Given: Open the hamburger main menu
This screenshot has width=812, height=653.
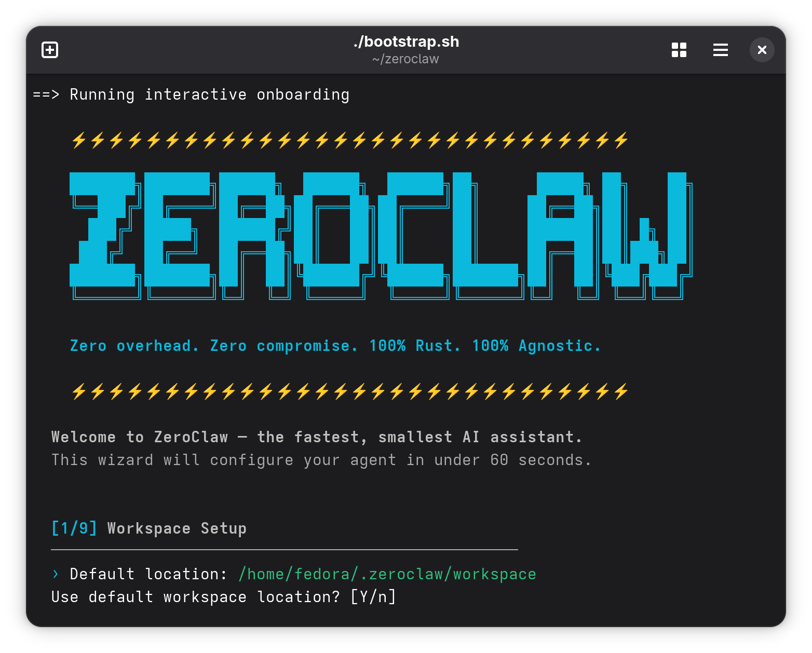Looking at the screenshot, I should click(720, 50).
